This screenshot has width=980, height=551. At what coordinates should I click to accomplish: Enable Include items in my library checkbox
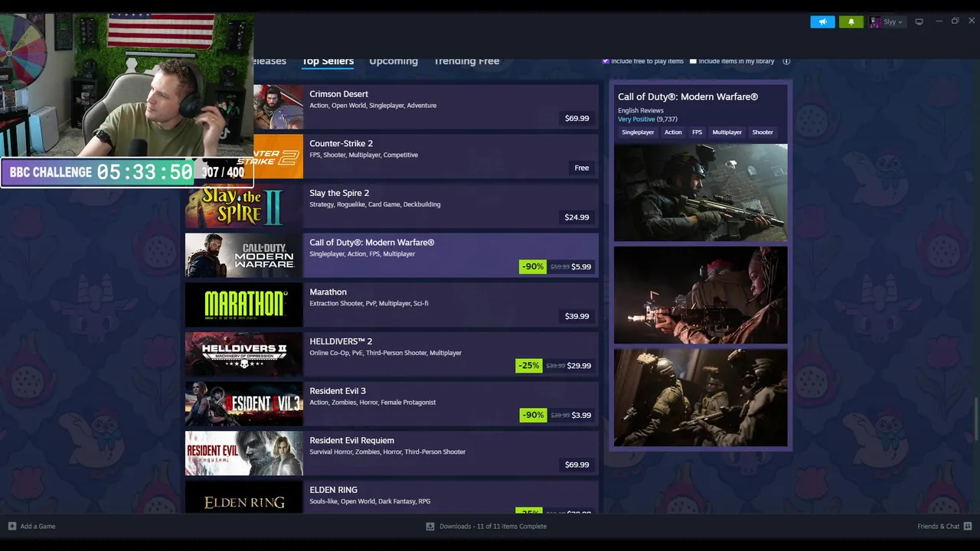tap(693, 61)
